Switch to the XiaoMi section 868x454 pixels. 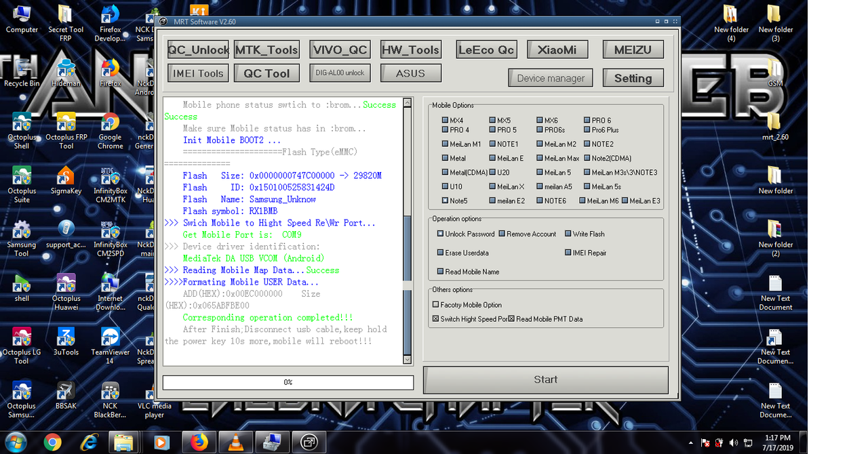tap(557, 49)
